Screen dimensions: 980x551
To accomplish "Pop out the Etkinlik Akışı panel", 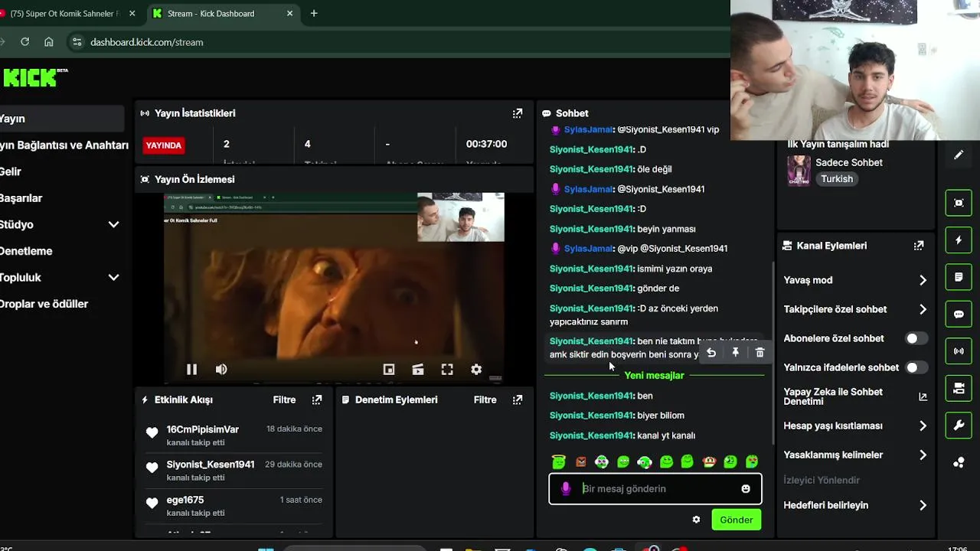I will 317,399.
